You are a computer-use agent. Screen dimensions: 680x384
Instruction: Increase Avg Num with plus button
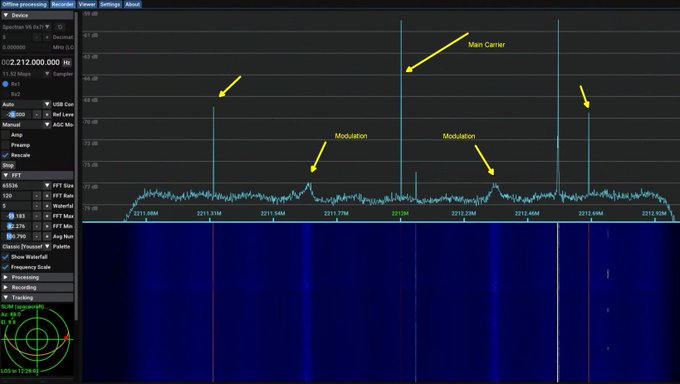click(47, 236)
